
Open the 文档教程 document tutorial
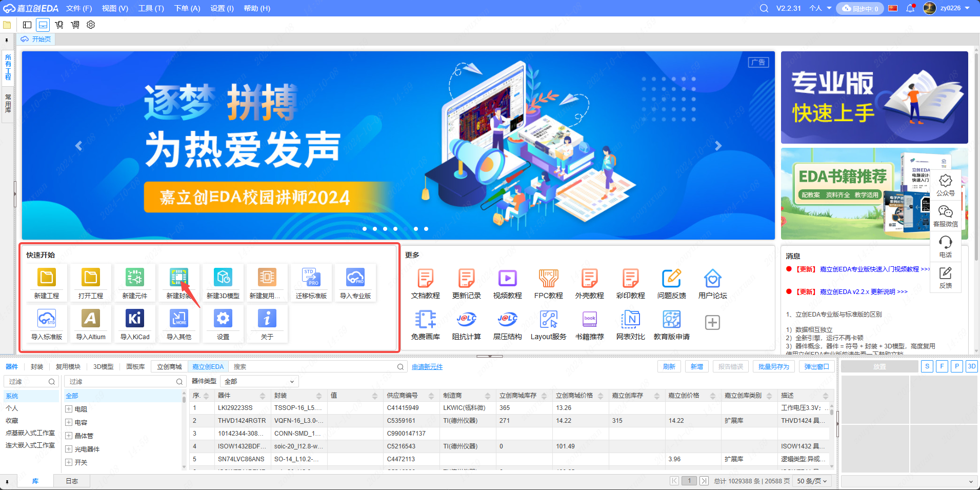426,279
